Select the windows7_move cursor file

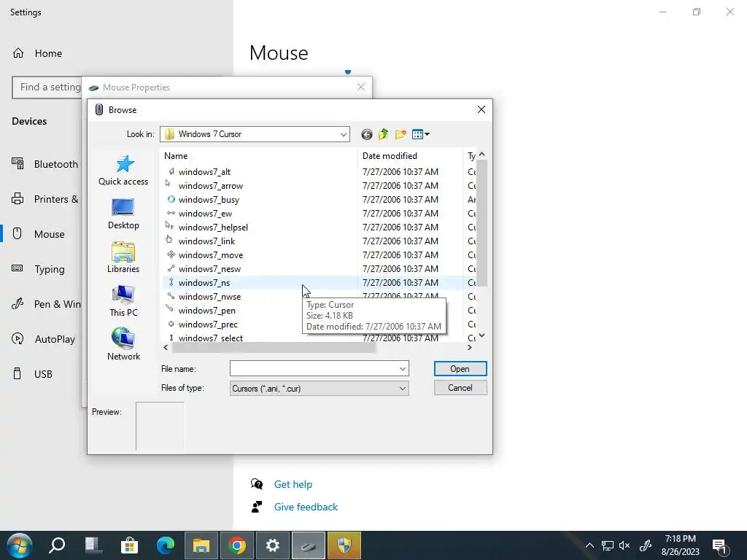(211, 254)
